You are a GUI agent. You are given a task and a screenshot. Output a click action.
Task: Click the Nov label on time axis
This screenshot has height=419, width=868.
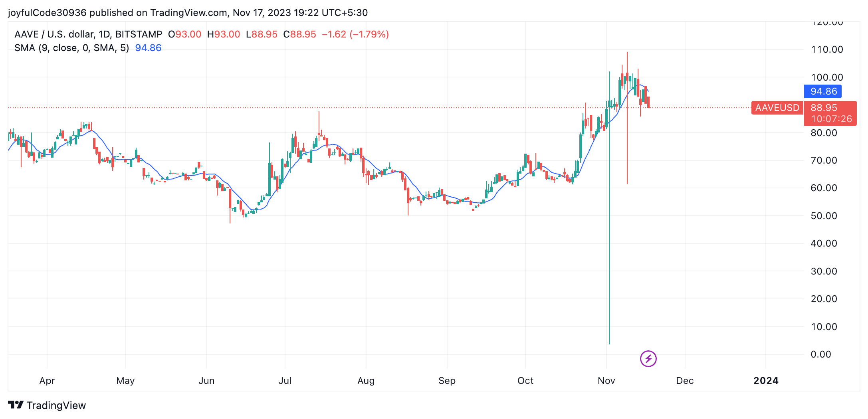tap(606, 381)
